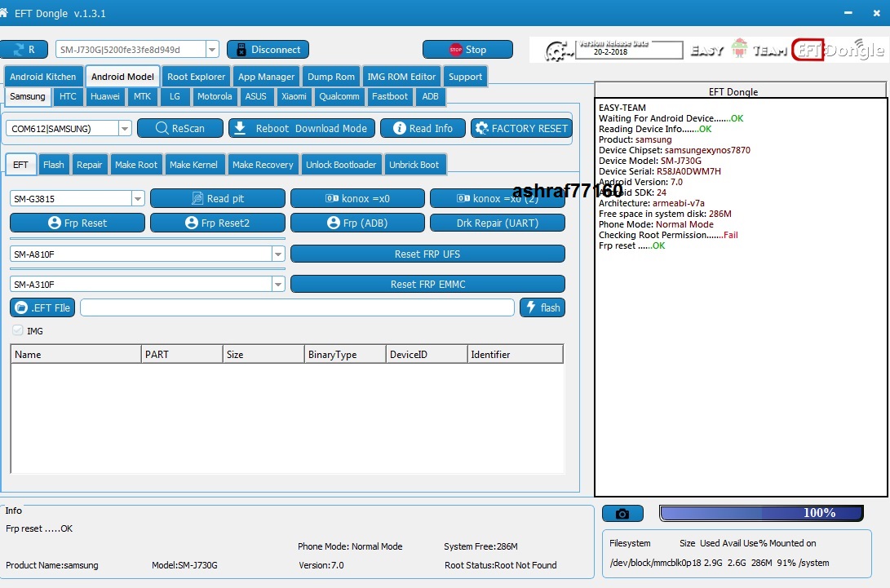This screenshot has height=588, width=890.
Task: Click the EFT file path field
Action: [x=298, y=307]
